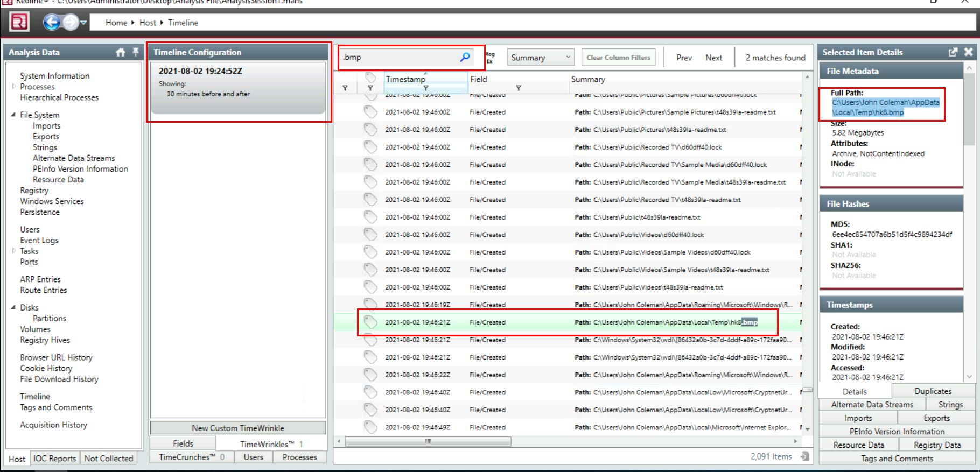
Task: Click New Custom TimeWrinkle button
Action: (238, 428)
